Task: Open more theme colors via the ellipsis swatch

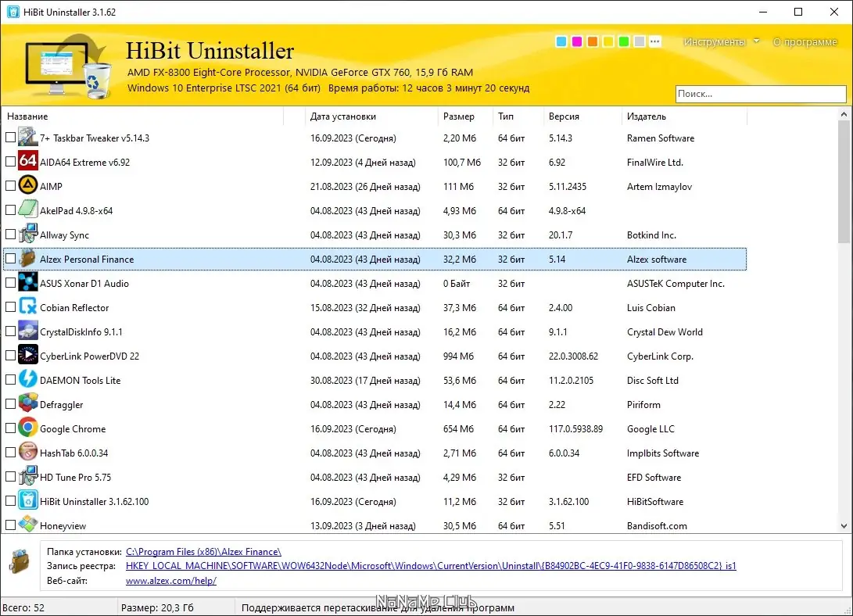Action: point(655,41)
